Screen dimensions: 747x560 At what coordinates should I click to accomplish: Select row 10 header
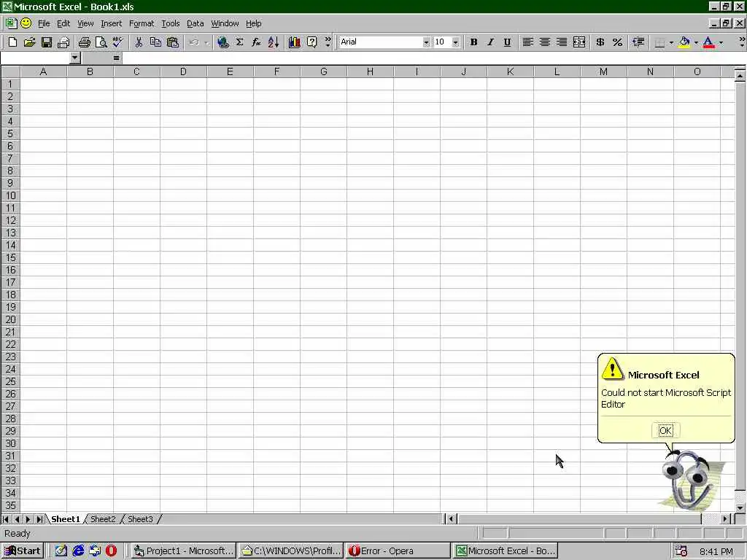[10, 195]
